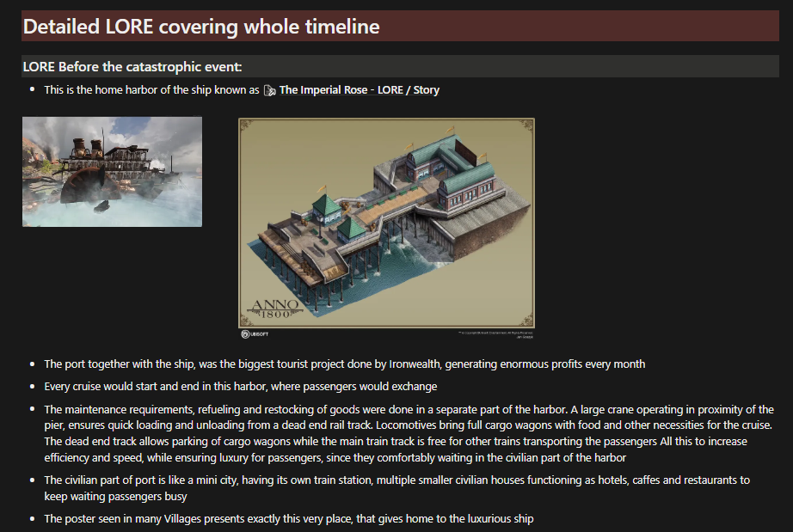Screen dimensions: 793x532
Task: Click the 'LORE Before the catastrophic event' subheading
Action: click(x=132, y=67)
